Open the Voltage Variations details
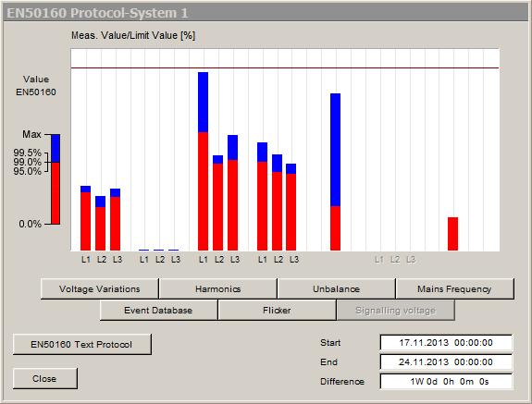532x404 pixels. pos(99,288)
